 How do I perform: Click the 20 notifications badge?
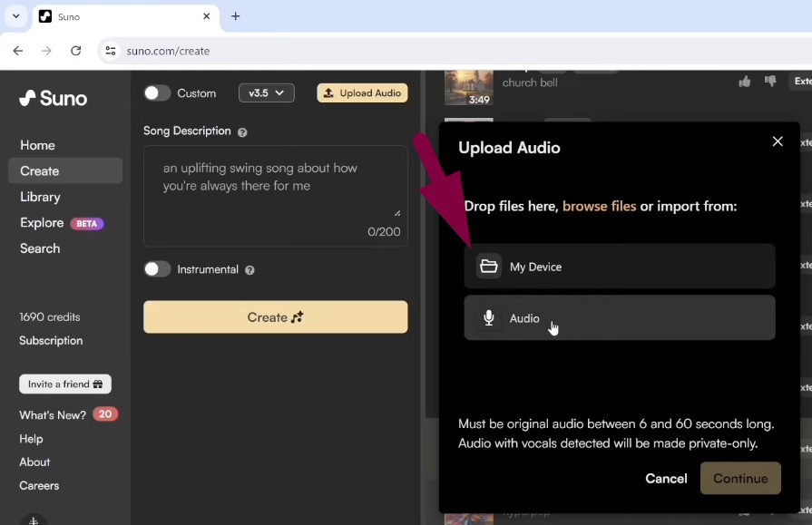pyautogui.click(x=105, y=414)
